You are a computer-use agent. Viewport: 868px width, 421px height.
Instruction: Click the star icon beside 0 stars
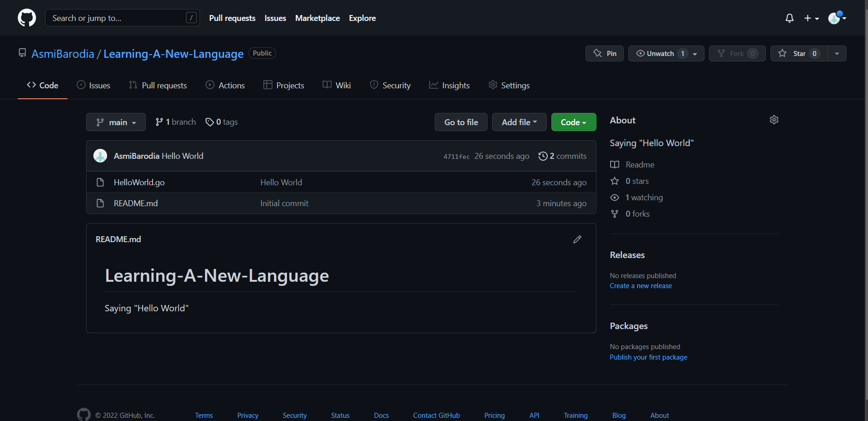pyautogui.click(x=615, y=181)
